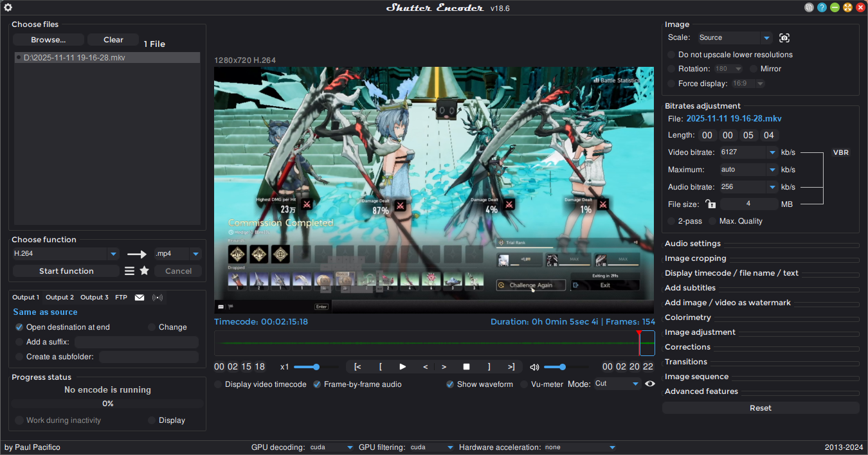Viewport: 868px width, 455px height.
Task: Toggle the preview eye icon near Mode
Action: [x=650, y=384]
